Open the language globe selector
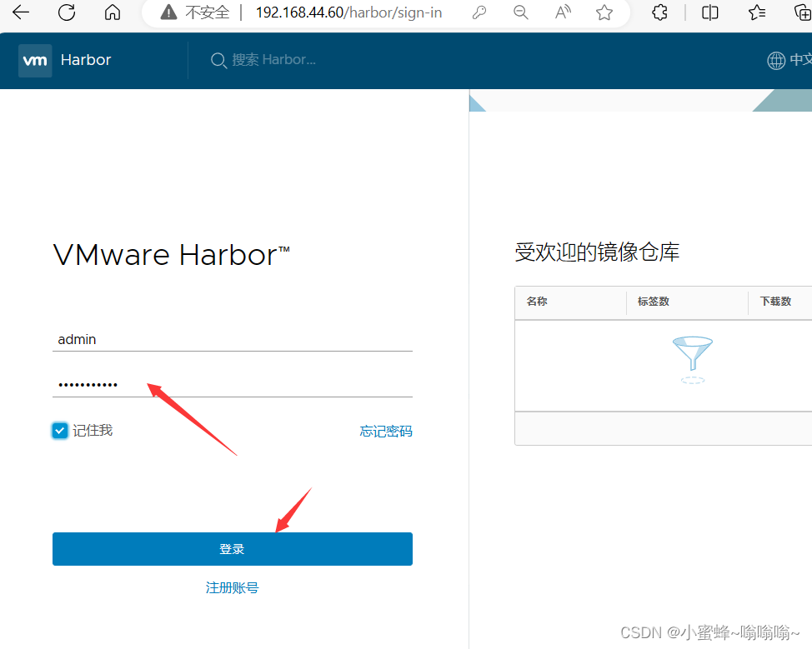812x649 pixels. [x=789, y=60]
